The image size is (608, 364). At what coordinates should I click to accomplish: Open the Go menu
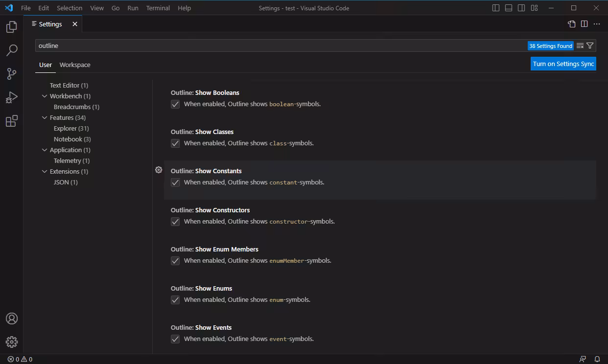[x=116, y=8]
